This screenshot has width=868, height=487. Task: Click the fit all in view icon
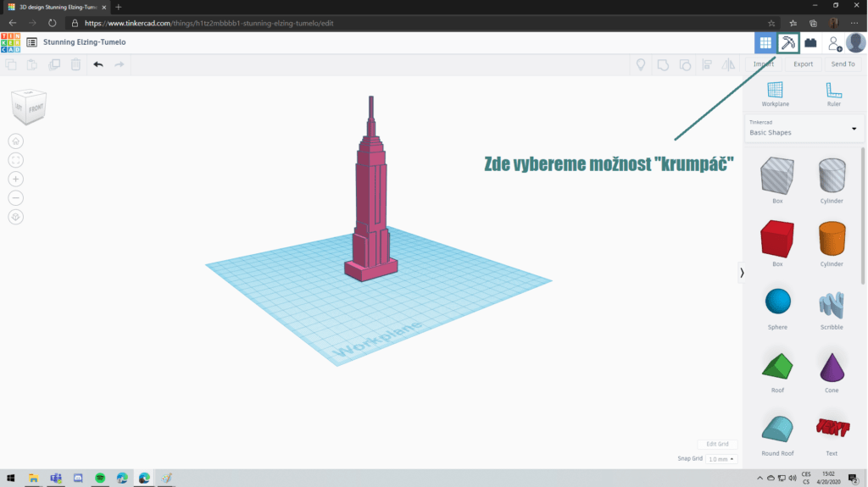16,160
